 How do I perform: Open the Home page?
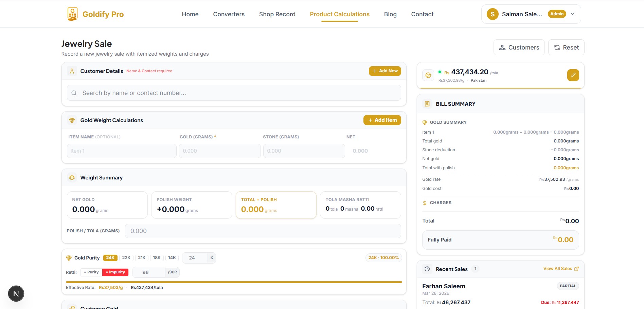(190, 14)
